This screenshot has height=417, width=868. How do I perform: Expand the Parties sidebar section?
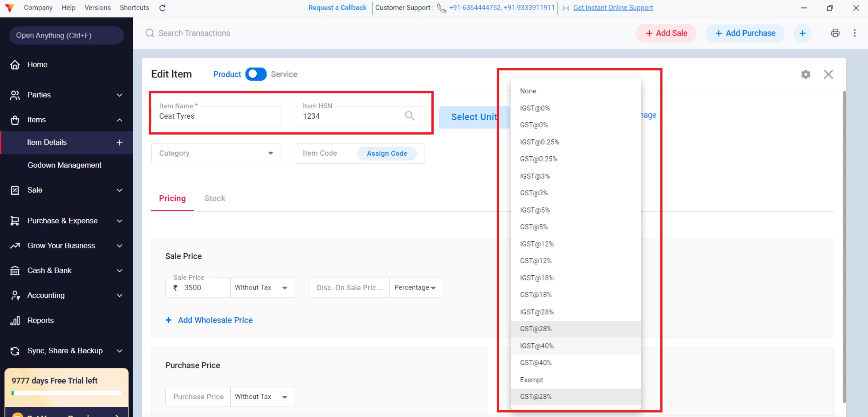(119, 95)
